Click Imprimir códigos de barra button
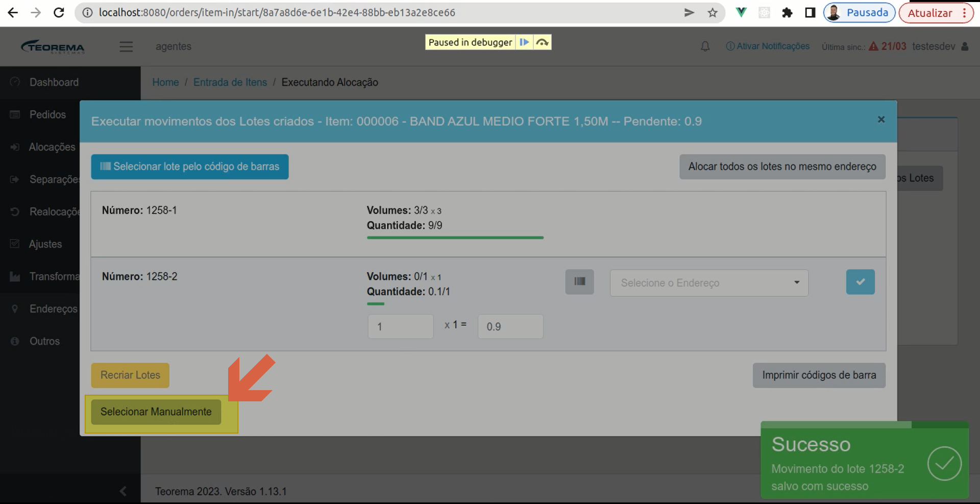This screenshot has height=504, width=980. point(819,375)
